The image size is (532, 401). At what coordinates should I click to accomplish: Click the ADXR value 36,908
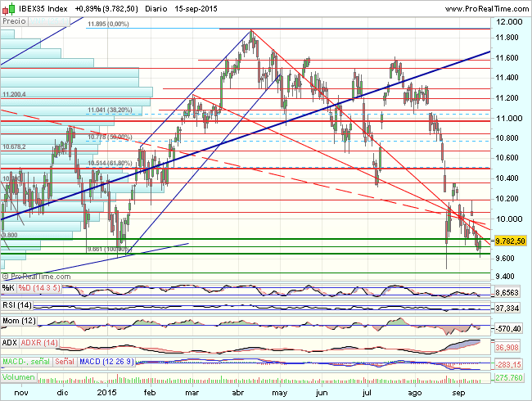(507, 348)
